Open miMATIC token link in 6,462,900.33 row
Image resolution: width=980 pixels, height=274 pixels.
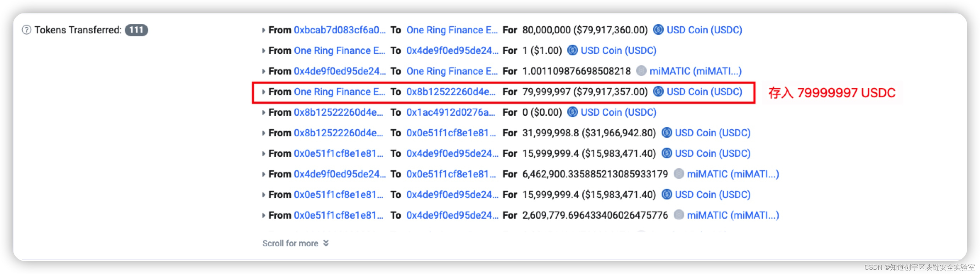(733, 174)
